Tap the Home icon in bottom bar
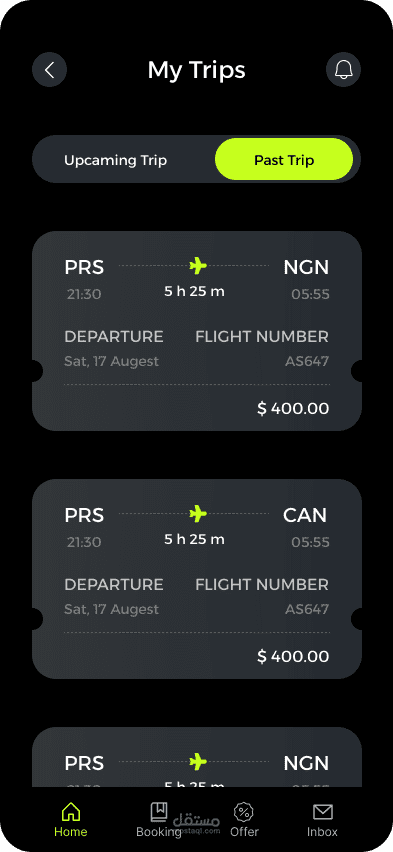 point(71,812)
